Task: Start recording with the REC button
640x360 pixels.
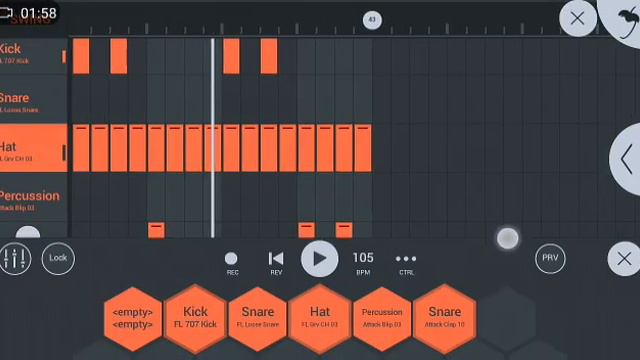Action: click(231, 263)
